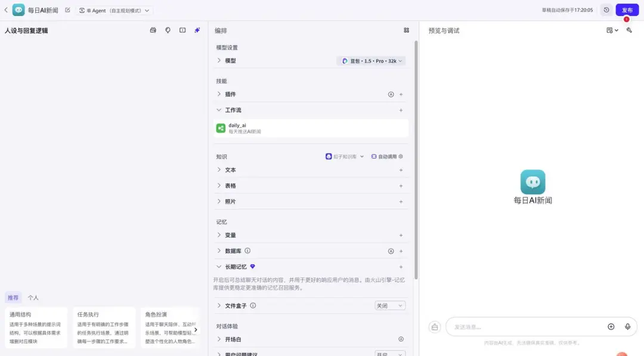Image resolution: width=644 pixels, height=356 pixels.
Task: Click auto-add icon in 插件 row
Action: 391,94
